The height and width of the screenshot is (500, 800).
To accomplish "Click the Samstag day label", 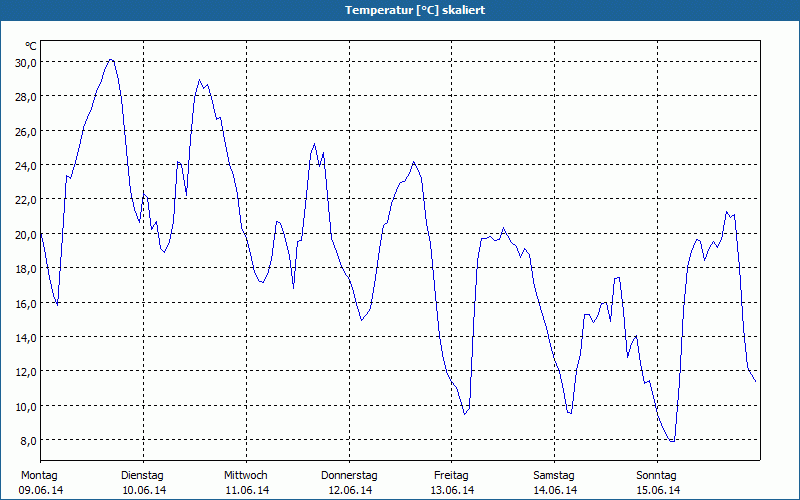I will click(554, 475).
